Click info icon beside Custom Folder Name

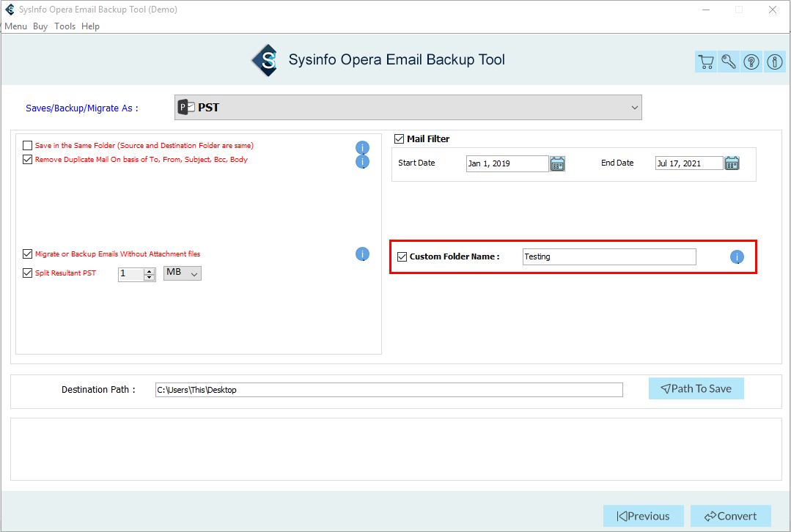click(x=737, y=257)
